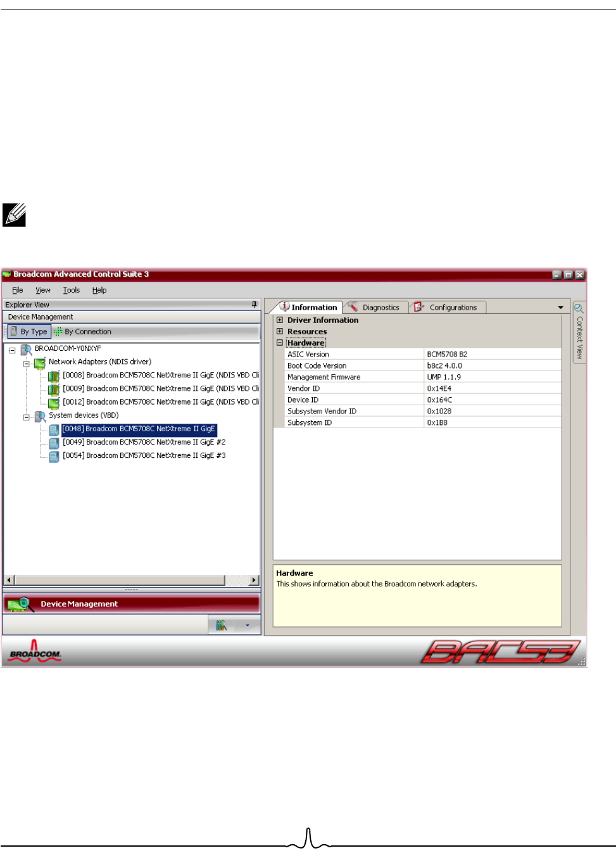Select device [0054] NetXtreme II GigE #3
The image size is (616, 853).
click(x=144, y=455)
